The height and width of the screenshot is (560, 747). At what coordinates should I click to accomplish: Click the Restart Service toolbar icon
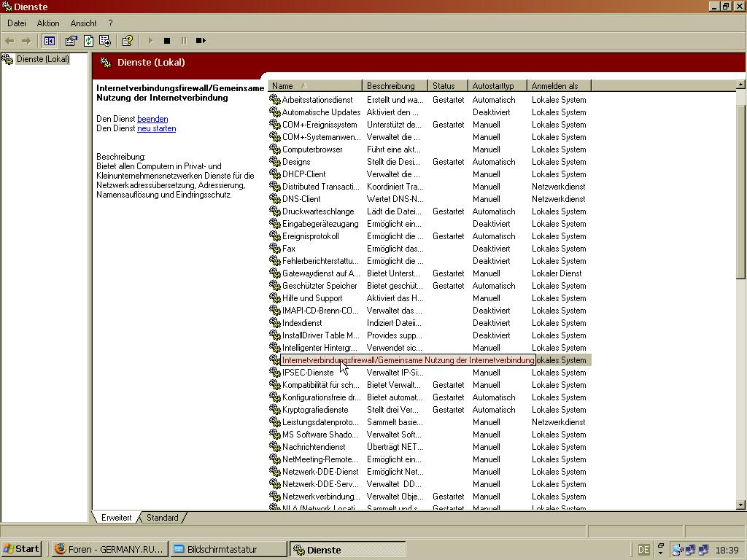[201, 41]
